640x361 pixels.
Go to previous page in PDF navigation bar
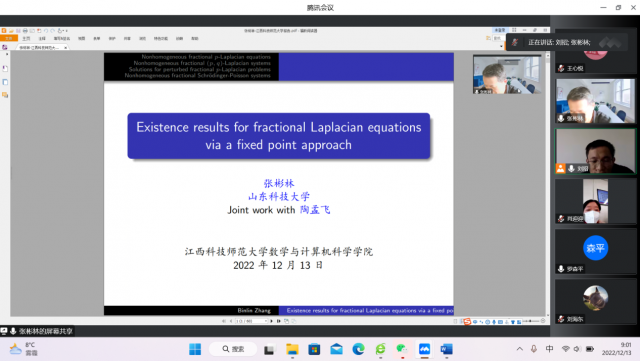click(x=231, y=321)
